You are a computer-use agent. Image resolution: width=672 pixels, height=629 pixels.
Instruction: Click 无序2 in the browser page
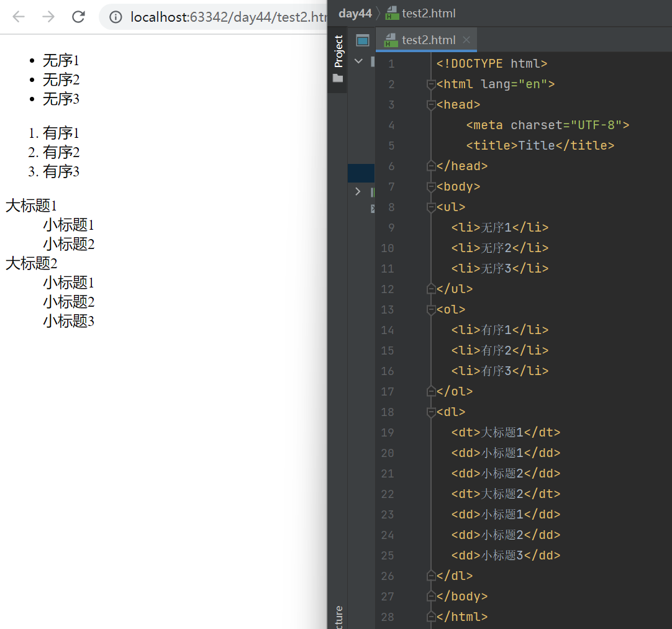(x=61, y=79)
